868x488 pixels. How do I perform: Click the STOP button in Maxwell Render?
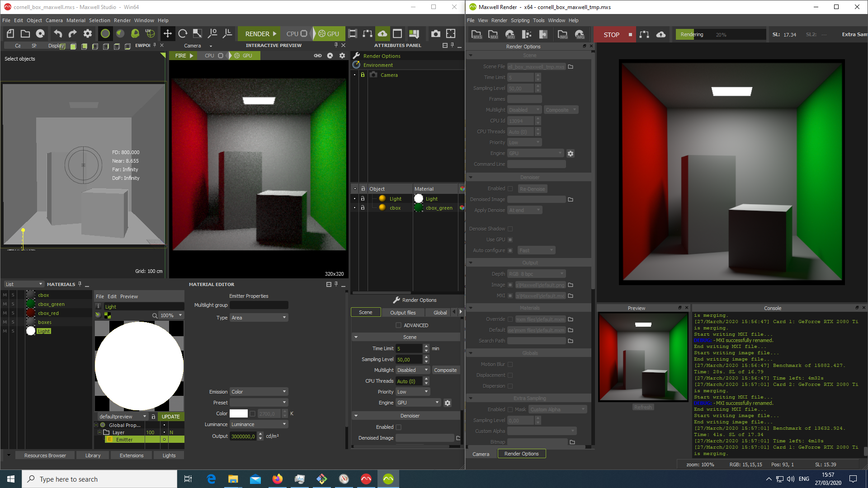point(614,34)
